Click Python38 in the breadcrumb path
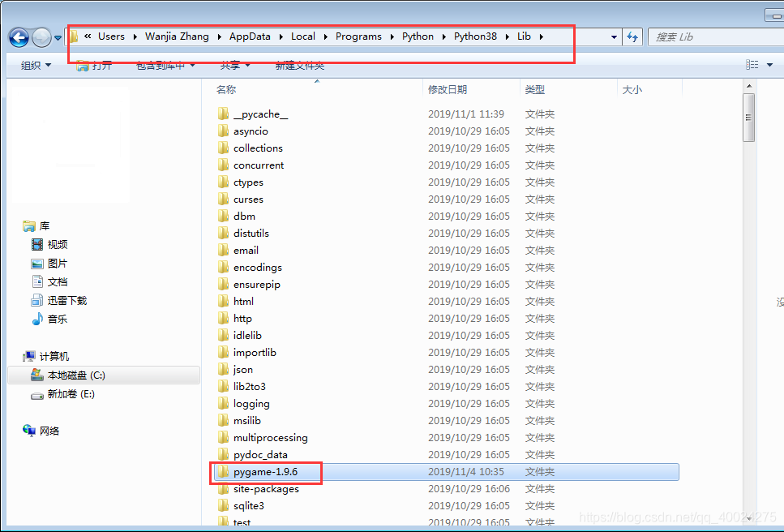The width and height of the screenshot is (784, 532). [475, 36]
